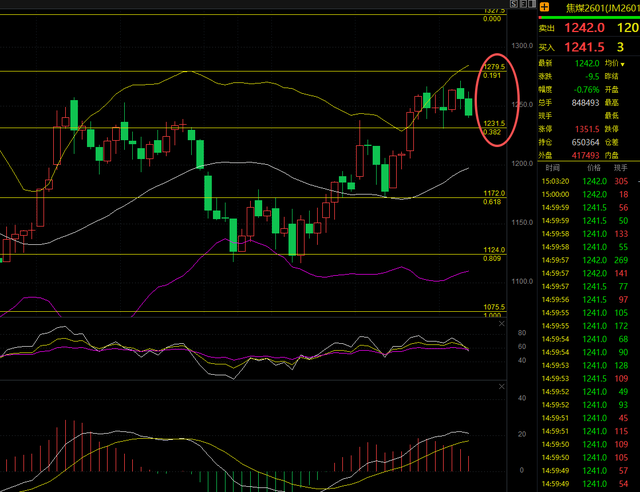This screenshot has height=492, width=640.
Task: Select the 14:59:58 tick with volume 133
Action: (589, 234)
